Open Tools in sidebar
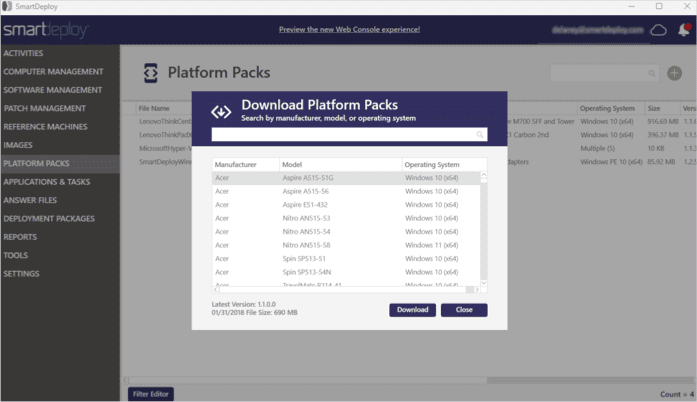This screenshot has height=402, width=697. click(16, 255)
